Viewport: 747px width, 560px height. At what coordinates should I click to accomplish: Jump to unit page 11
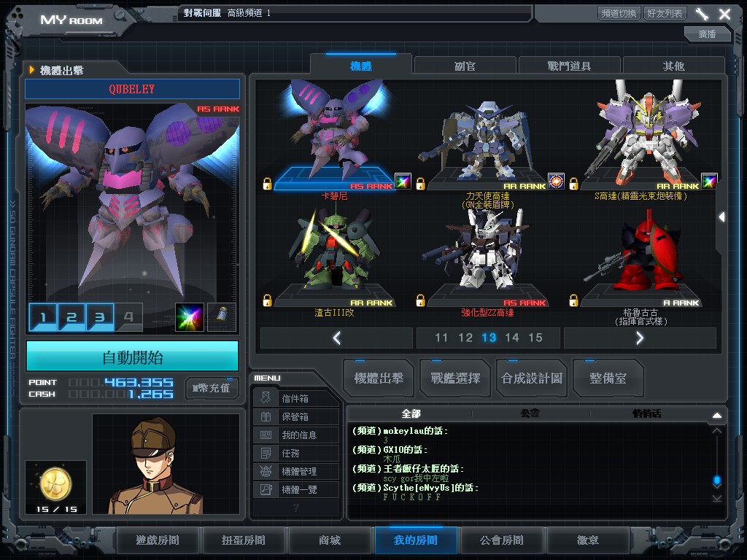[441, 338]
